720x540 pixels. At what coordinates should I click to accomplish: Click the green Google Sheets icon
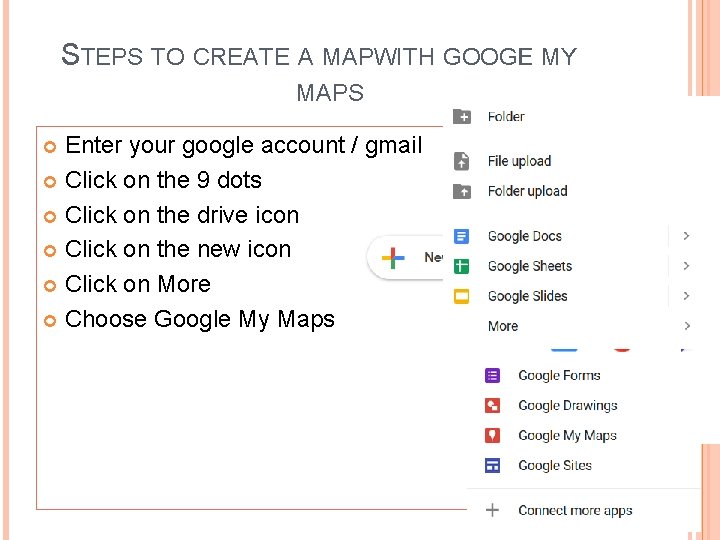(x=461, y=266)
